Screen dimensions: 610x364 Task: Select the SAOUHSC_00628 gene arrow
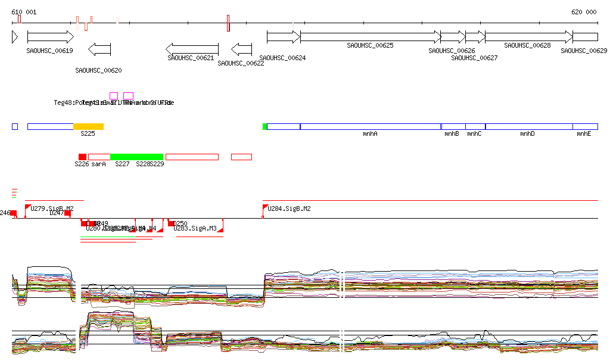coord(529,37)
